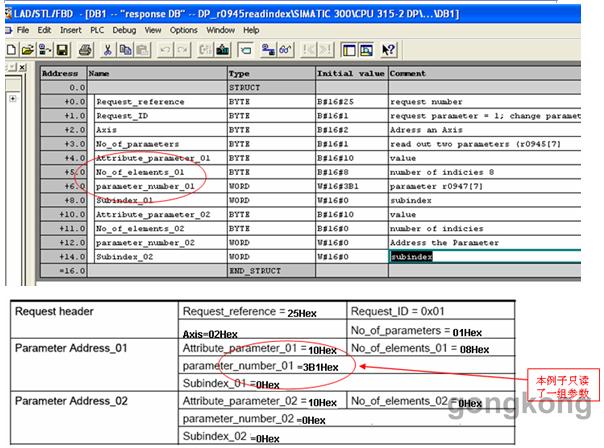Select the Subindex_01 name cell
Screen dimensions: 604x448
coord(161,200)
